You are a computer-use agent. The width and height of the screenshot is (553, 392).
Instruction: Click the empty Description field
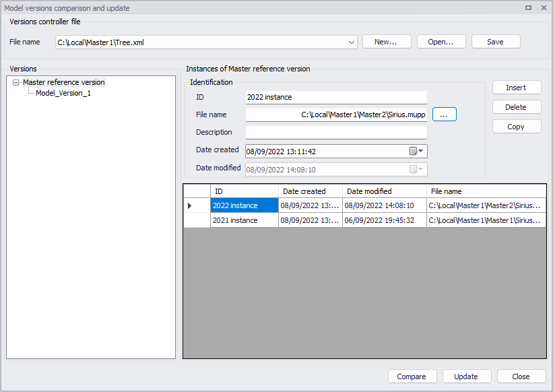point(336,132)
